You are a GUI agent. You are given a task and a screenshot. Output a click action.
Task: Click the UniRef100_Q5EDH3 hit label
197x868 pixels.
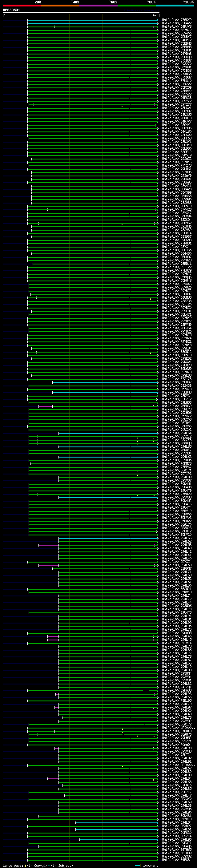point(177,393)
